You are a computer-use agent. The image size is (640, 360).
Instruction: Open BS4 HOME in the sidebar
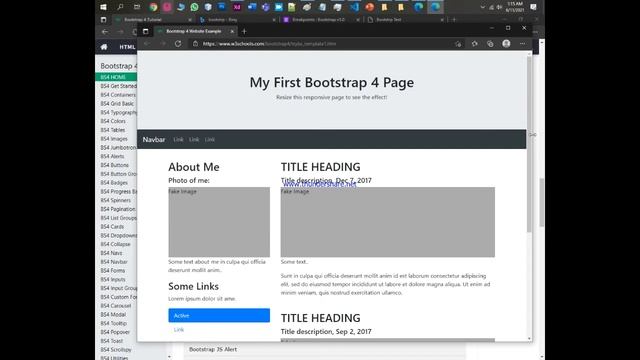click(x=116, y=77)
